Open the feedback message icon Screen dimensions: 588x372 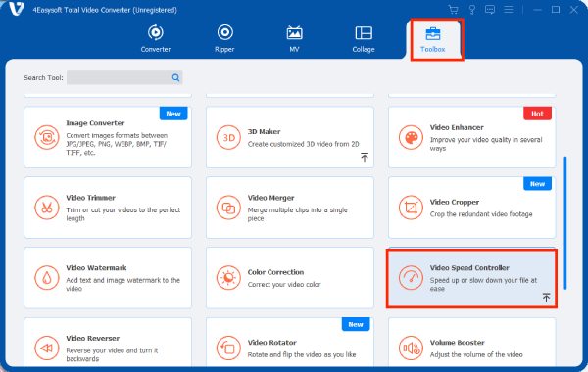coord(490,10)
